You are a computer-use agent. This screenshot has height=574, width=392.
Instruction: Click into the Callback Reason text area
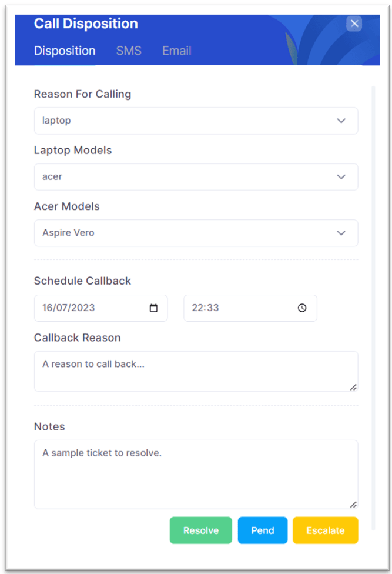coord(196,371)
